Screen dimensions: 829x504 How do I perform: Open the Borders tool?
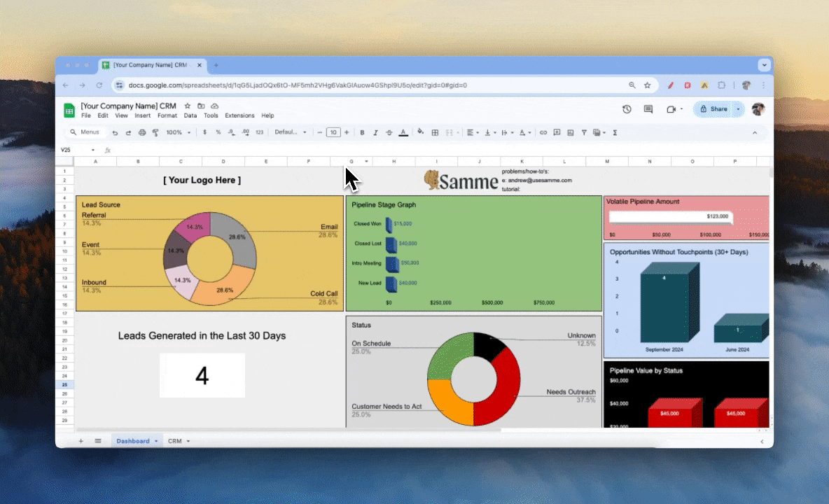pos(435,132)
